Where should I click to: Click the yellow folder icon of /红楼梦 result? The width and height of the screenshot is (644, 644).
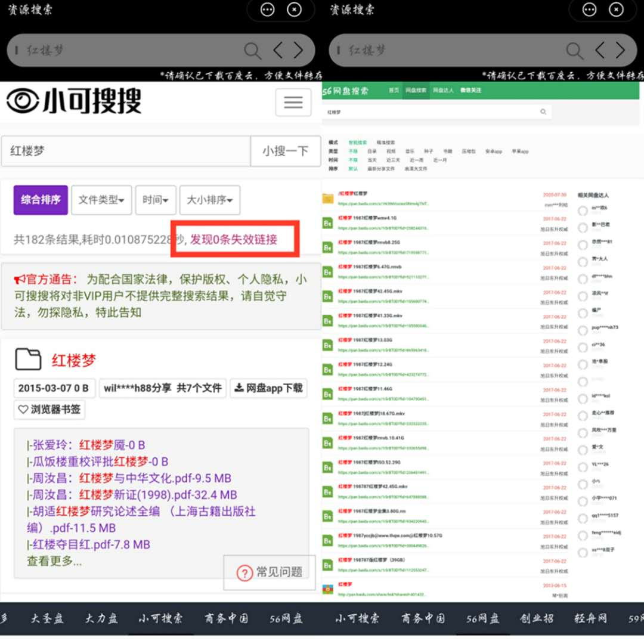[328, 199]
